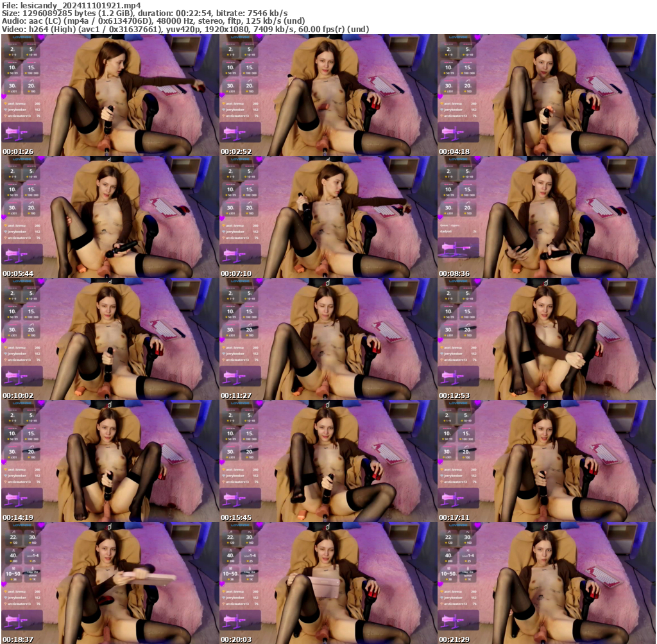Click the rising wave icon on the 20-token tile
Screen dimensions: 657x644
pos(31,80)
